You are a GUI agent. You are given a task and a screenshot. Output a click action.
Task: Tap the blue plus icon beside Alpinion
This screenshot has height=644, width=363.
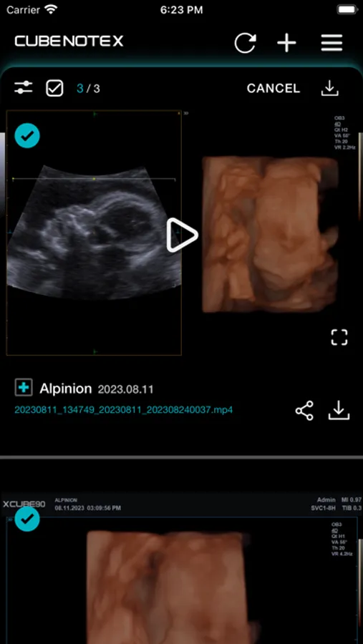click(x=24, y=388)
